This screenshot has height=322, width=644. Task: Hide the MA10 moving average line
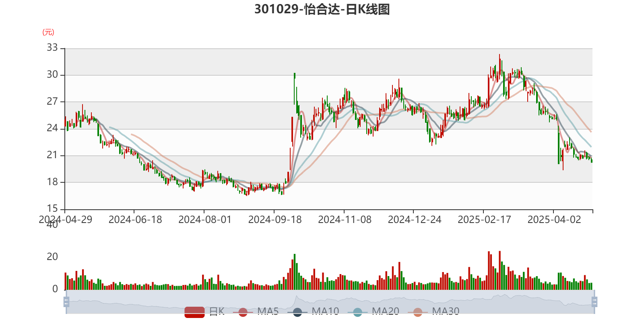click(x=313, y=312)
